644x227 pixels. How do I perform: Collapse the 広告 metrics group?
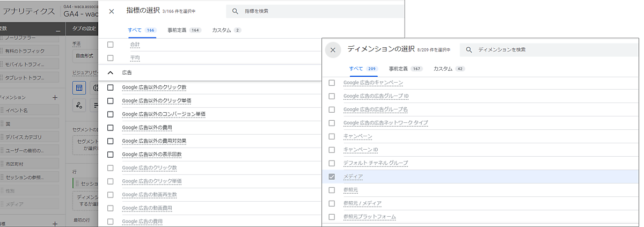pos(111,72)
